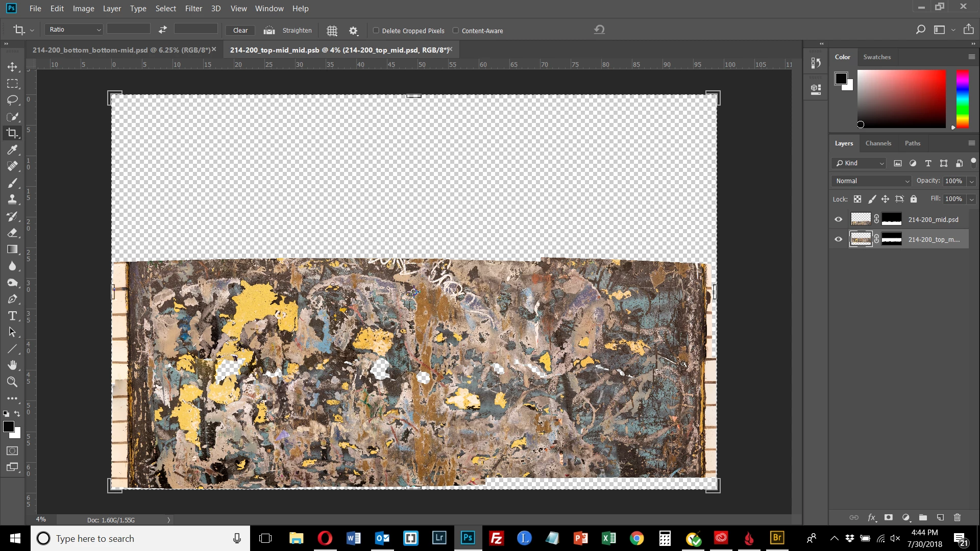The image size is (980, 551).
Task: Open the Filter menu
Action: (x=193, y=9)
